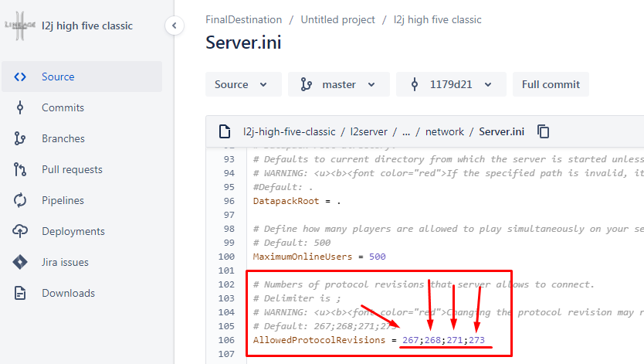
Task: Collapse the left sidebar
Action: [174, 26]
